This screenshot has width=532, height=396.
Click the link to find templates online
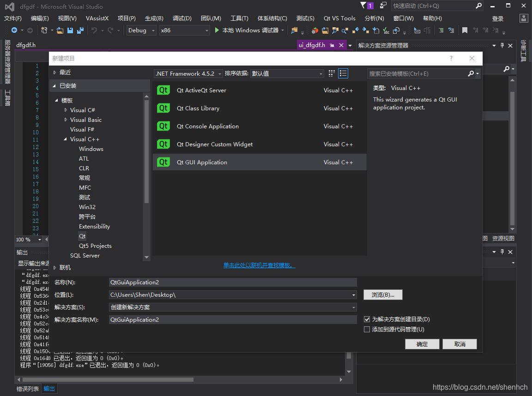tap(259, 265)
